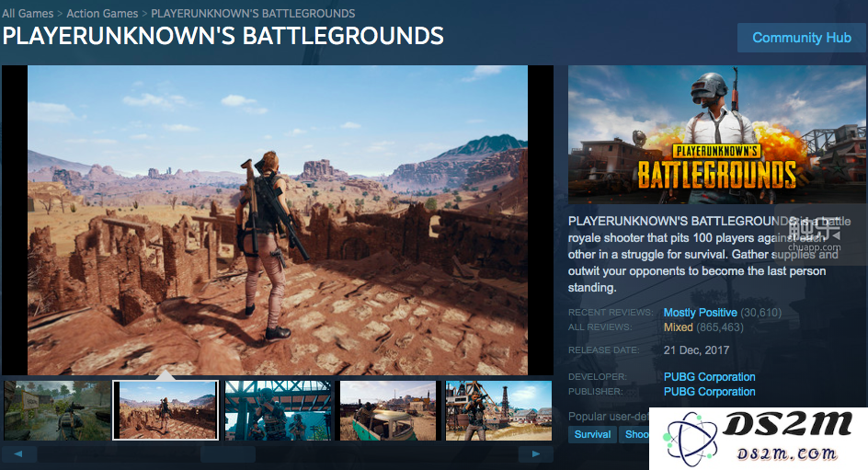Click the scroll-left arrow under the thumbnails
The height and width of the screenshot is (470, 868).
18,454
